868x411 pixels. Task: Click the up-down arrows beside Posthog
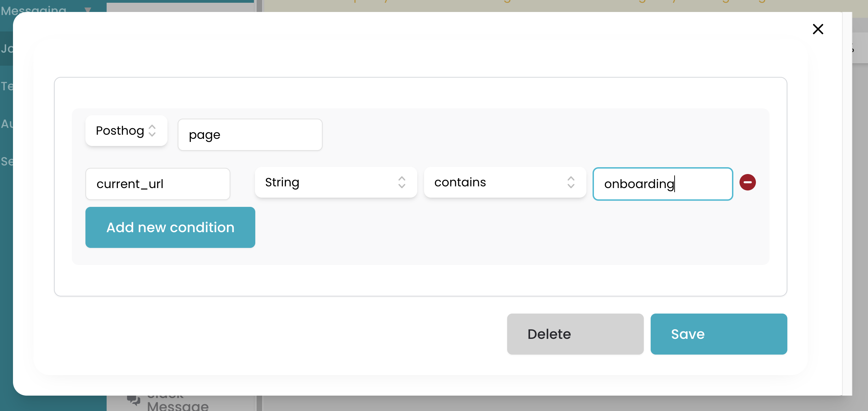click(152, 131)
